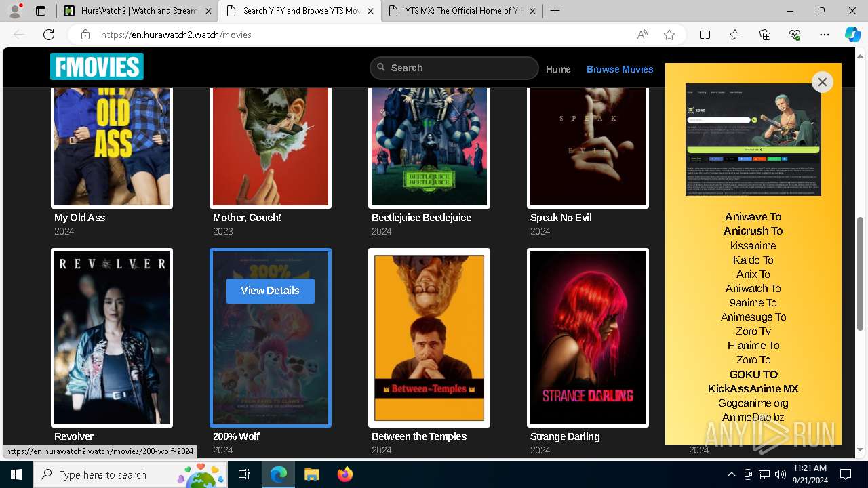868x488 pixels.
Task: Launch Firefox from taskbar
Action: coord(345,474)
